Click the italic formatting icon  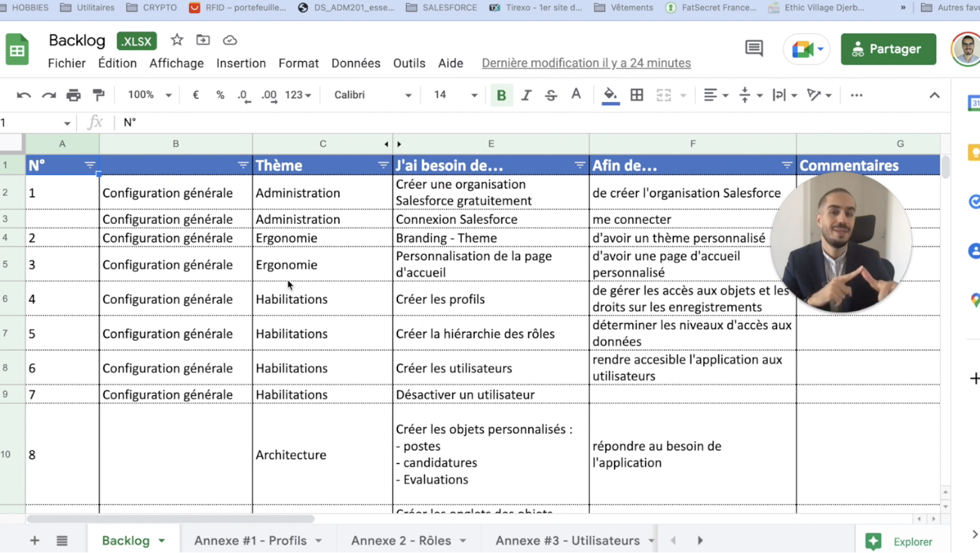(x=526, y=95)
